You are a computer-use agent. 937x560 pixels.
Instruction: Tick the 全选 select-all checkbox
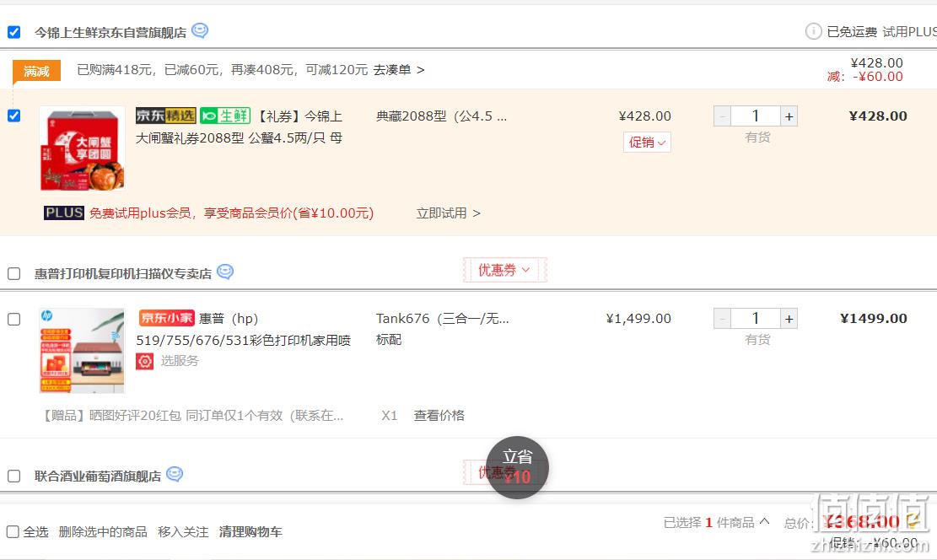coord(13,531)
